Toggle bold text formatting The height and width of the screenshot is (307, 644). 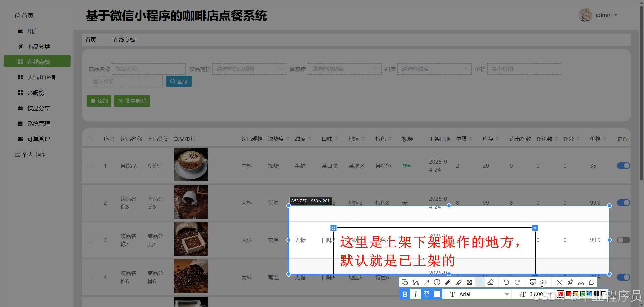click(x=405, y=294)
